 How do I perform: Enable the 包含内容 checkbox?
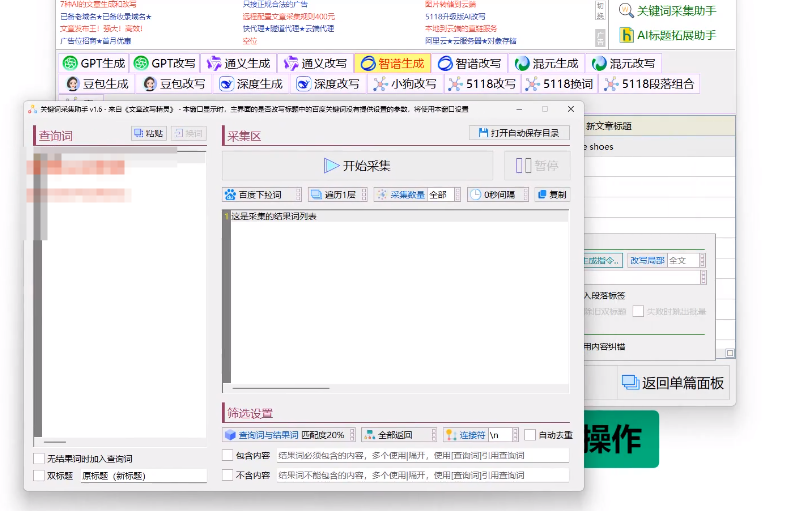coord(227,455)
